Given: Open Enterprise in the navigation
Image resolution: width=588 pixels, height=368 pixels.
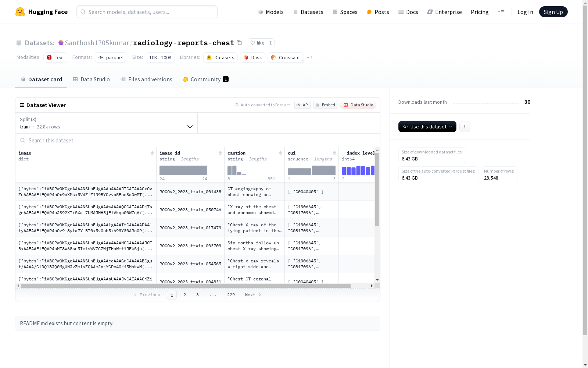Looking at the screenshot, I should 444,12.
